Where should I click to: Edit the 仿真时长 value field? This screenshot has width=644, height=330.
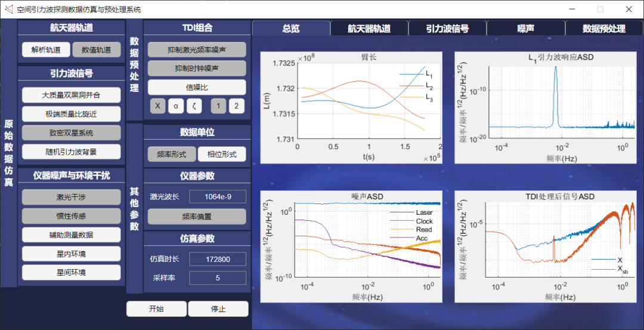217,259
